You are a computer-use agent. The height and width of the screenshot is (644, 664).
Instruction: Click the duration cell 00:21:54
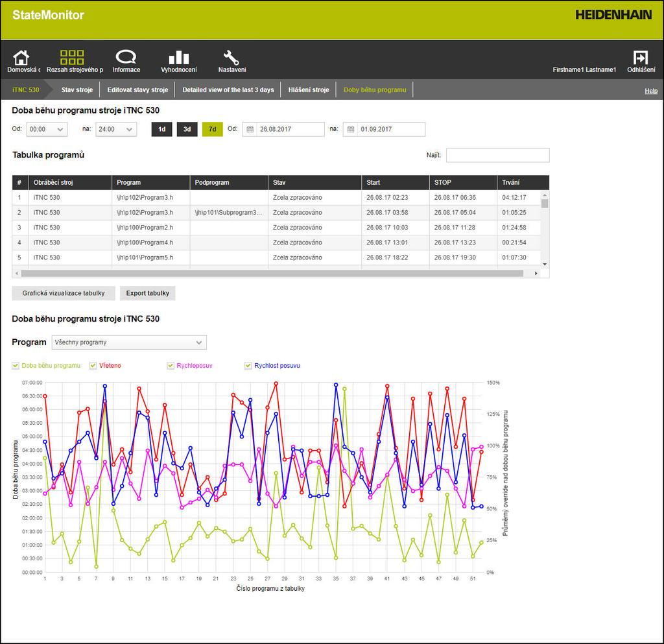point(519,243)
